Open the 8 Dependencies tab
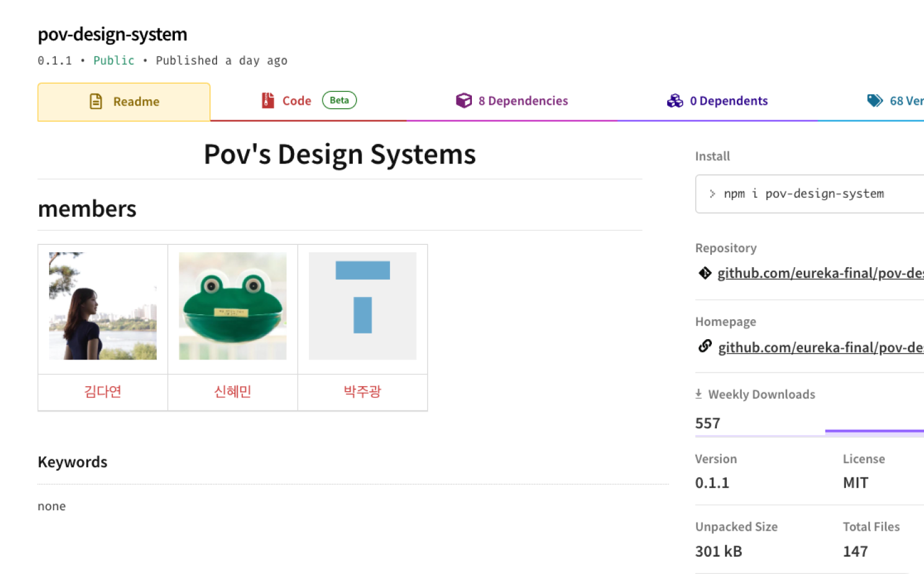This screenshot has width=924, height=574. coord(512,101)
